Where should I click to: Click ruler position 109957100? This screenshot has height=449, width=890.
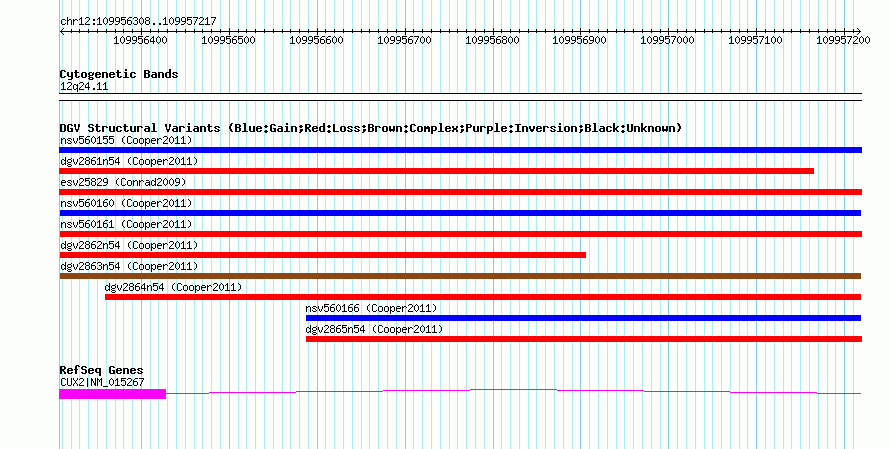point(755,40)
